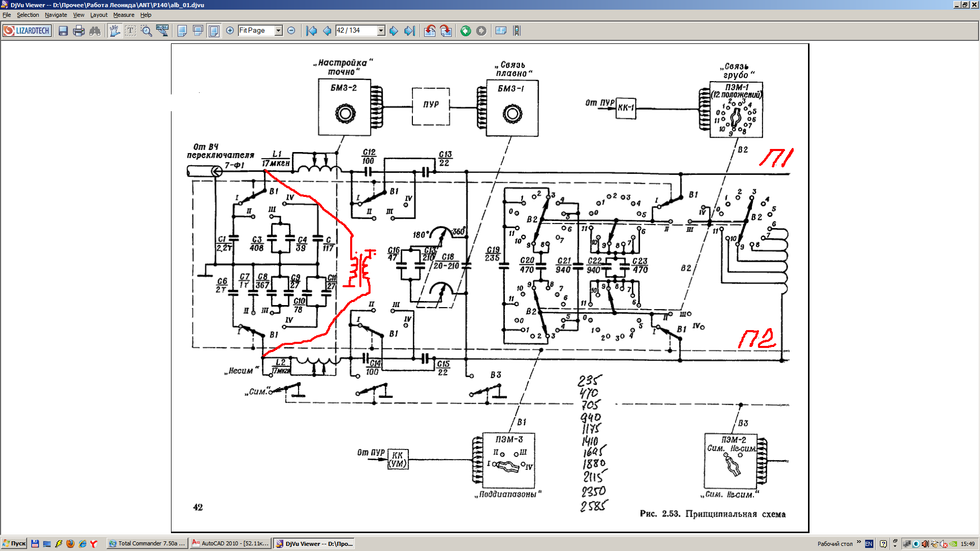Image resolution: width=980 pixels, height=551 pixels.
Task: Activate the text selection tool
Action: [x=131, y=31]
